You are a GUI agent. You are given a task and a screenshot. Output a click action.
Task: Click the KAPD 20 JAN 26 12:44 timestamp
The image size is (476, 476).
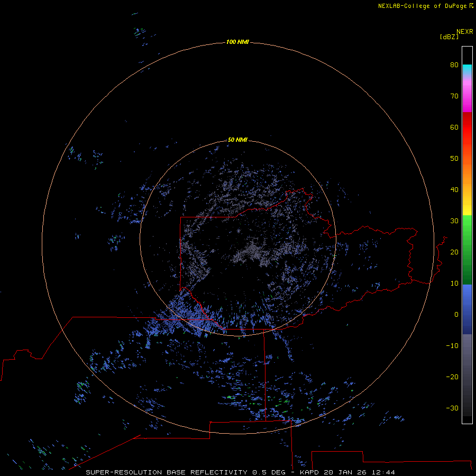click(x=347, y=472)
